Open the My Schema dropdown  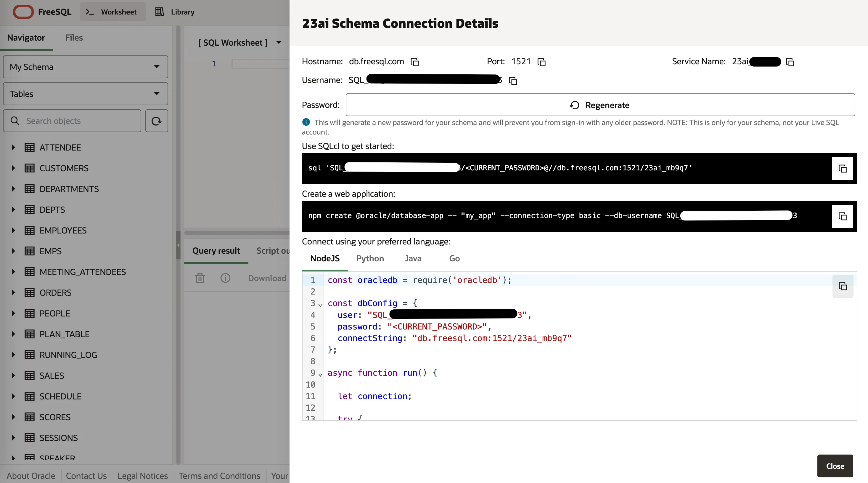[x=85, y=67]
